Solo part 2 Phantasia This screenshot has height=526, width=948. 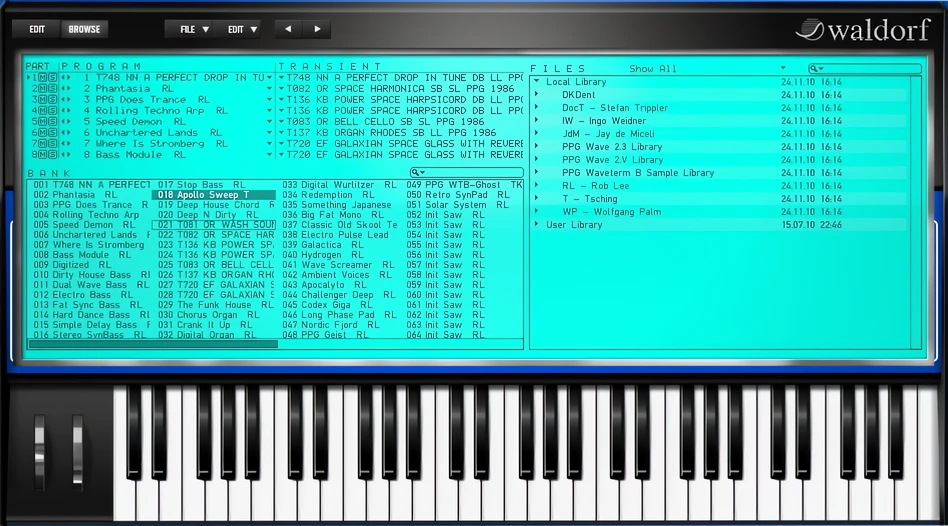coord(53,88)
